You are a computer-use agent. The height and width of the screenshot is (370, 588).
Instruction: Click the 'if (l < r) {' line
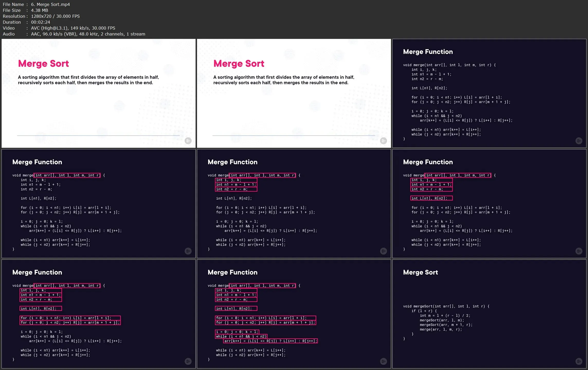424,311
